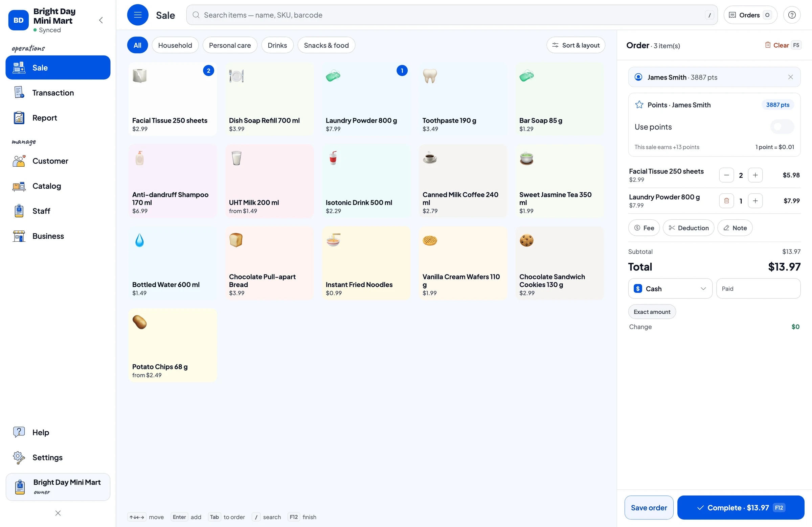Increase Laundry Powder quantity with plus
812x527 pixels.
pyautogui.click(x=755, y=201)
